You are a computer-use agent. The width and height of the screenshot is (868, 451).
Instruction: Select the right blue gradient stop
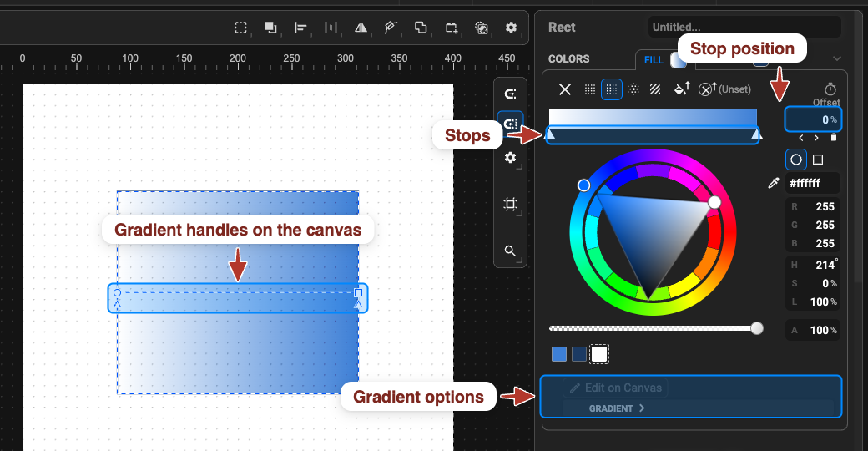[x=756, y=134]
